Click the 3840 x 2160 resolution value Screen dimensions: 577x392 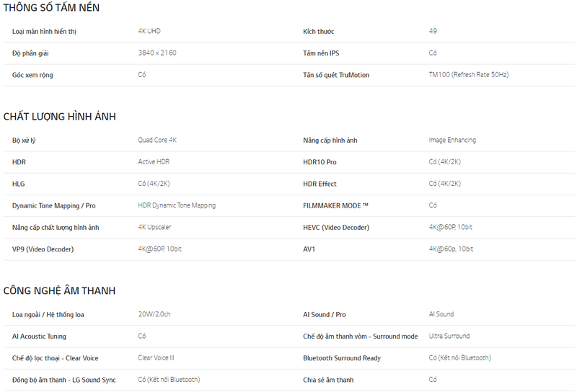click(x=157, y=53)
